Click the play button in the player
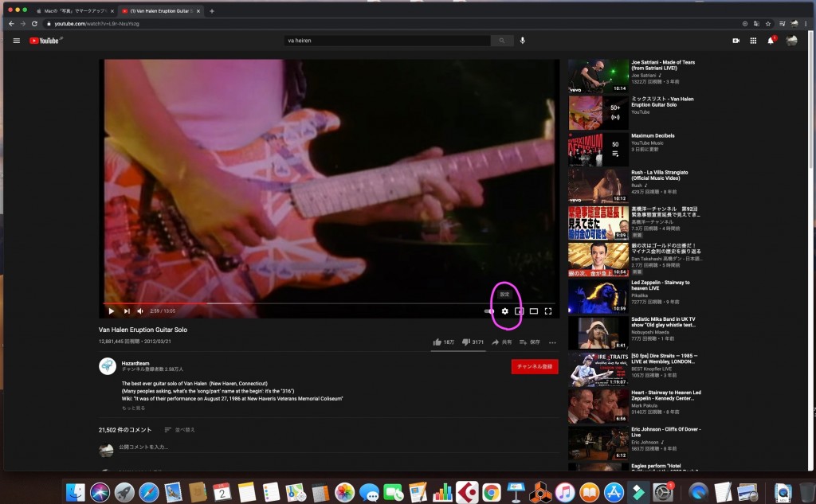 click(x=111, y=311)
